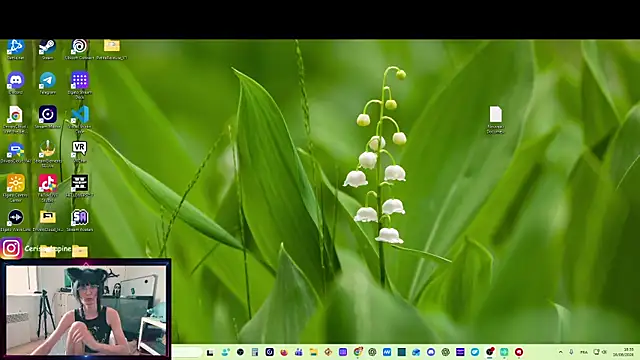The height and width of the screenshot is (360, 640).
Task: Open Elgato Control Center shortcut
Action: pyautogui.click(x=16, y=188)
